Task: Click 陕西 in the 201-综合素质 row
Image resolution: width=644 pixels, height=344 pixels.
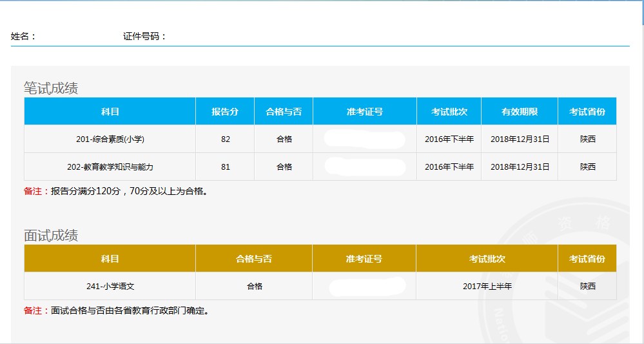Action: (x=587, y=139)
